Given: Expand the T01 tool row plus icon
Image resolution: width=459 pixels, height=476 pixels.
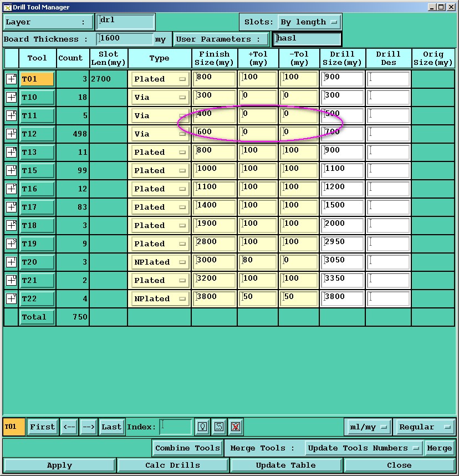Looking at the screenshot, I should 11,79.
